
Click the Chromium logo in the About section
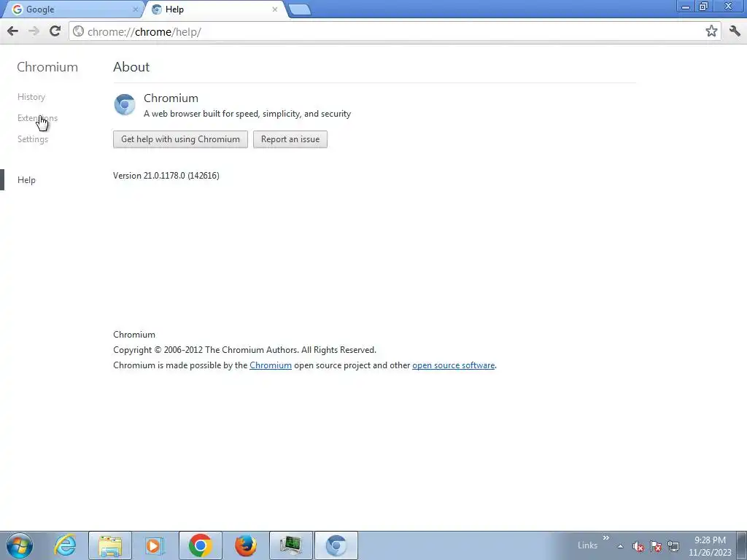pyautogui.click(x=125, y=105)
